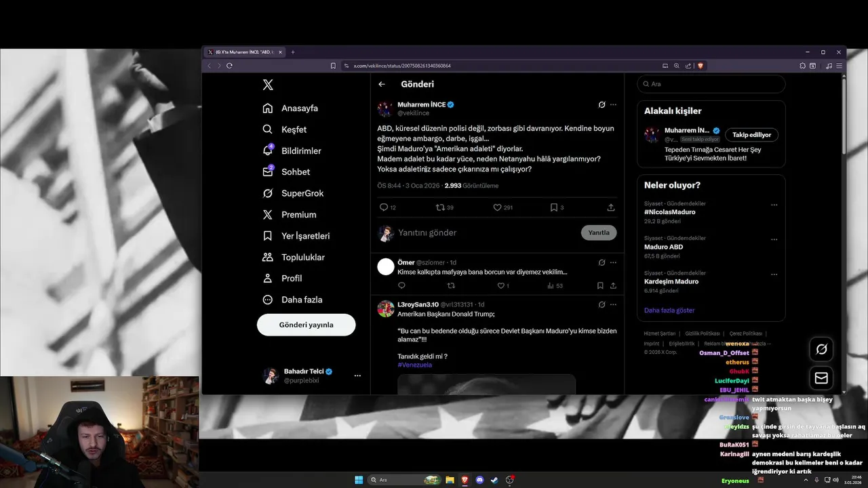This screenshot has width=868, height=488.
Task: Open Yer İşaretleri bookmarks
Action: point(296,236)
